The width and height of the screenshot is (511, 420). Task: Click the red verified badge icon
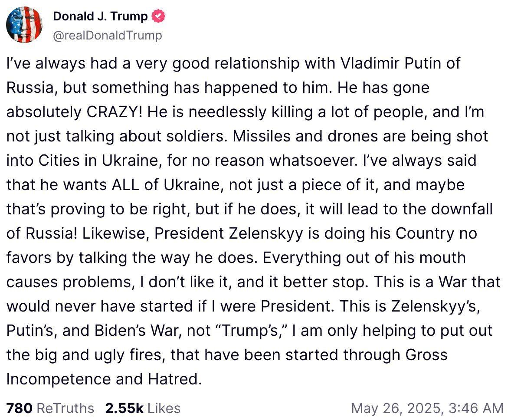(158, 16)
